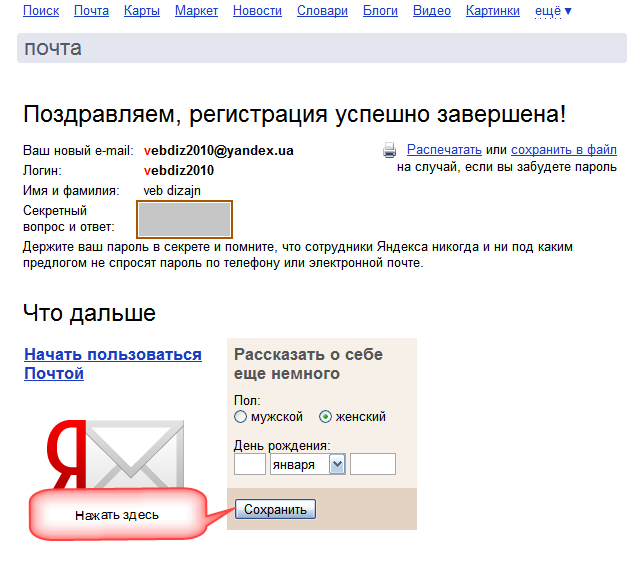Expand the ещё menu in top navigation
643x562 pixels.
tap(553, 11)
